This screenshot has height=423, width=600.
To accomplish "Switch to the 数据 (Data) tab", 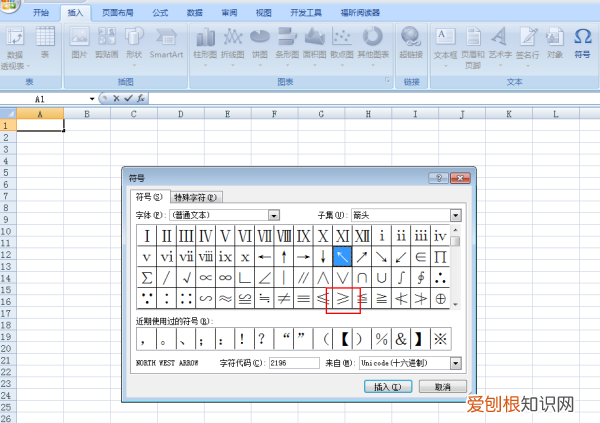I will click(x=194, y=13).
